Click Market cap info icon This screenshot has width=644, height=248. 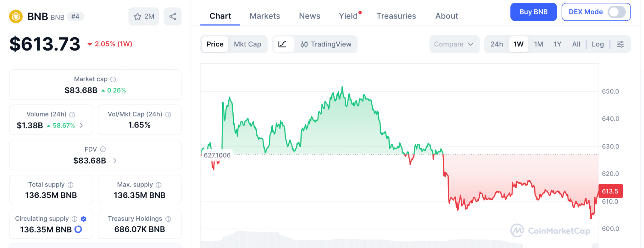[113, 79]
